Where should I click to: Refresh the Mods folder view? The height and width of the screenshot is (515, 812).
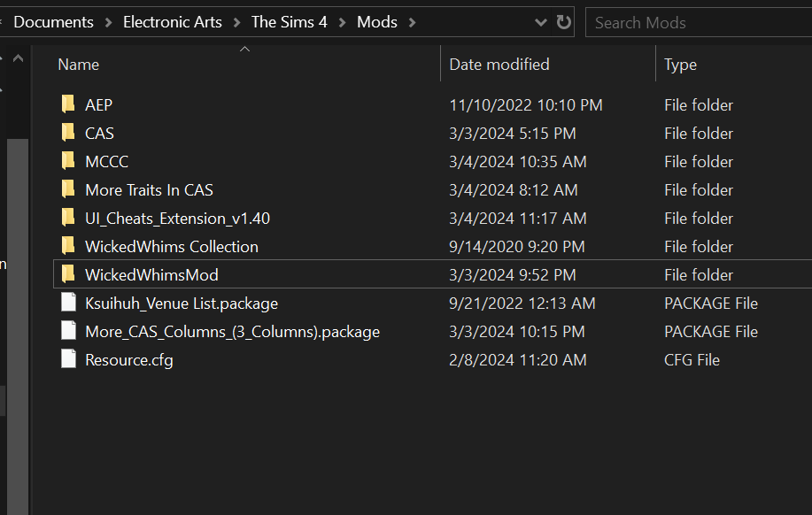pos(564,22)
